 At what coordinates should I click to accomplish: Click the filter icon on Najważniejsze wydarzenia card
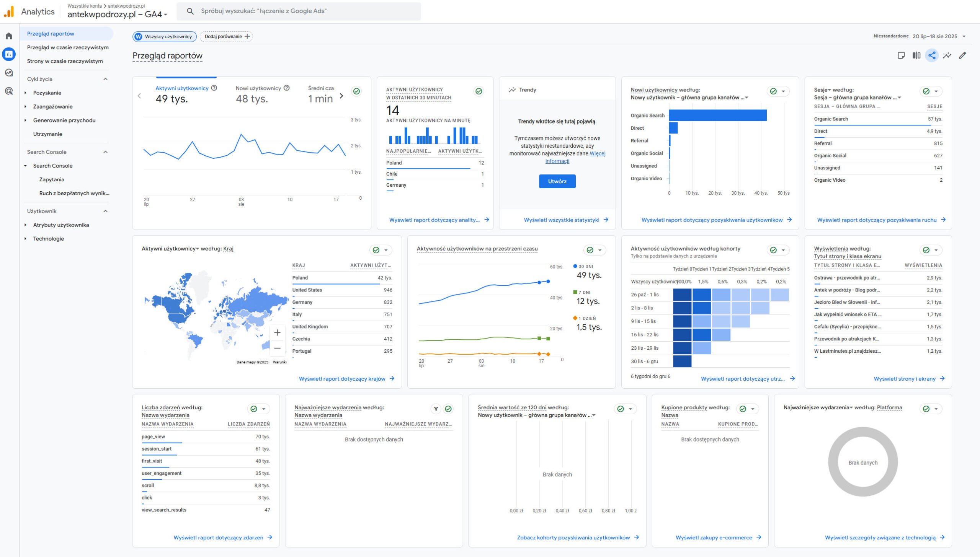pos(436,409)
